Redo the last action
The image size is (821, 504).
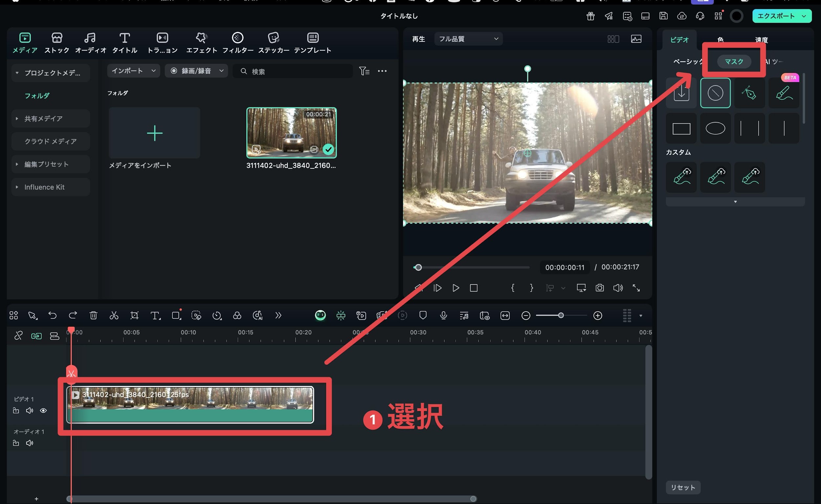73,315
